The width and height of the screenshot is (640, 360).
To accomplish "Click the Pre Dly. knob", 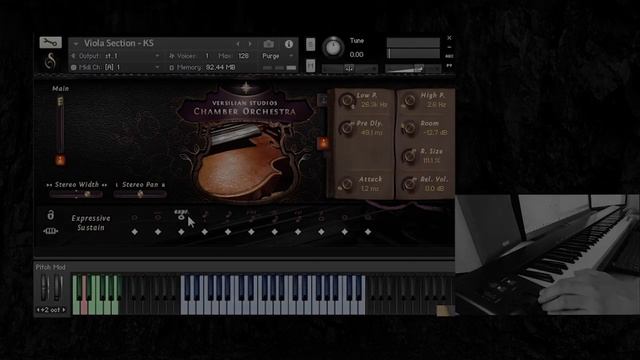I will 347,128.
